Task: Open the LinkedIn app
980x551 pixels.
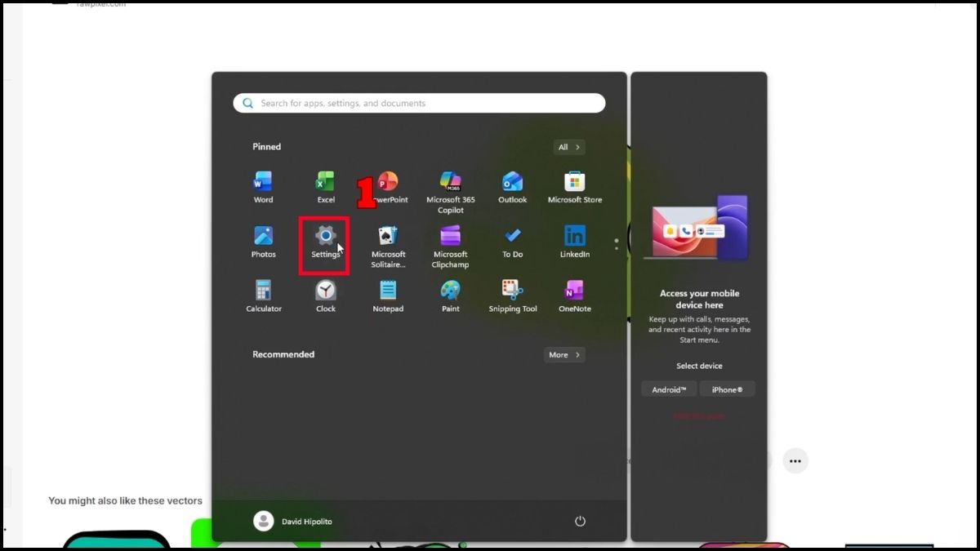Action: [x=575, y=242]
